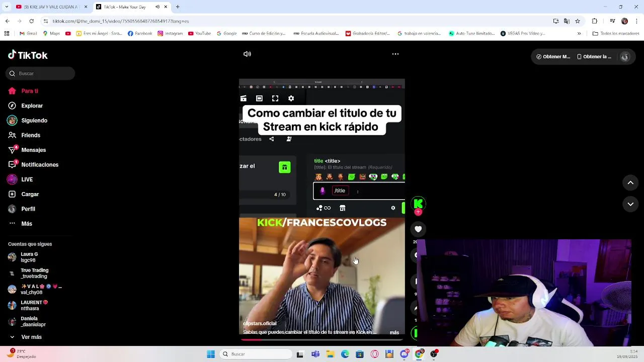Bookmark this page with star icon
The height and width of the screenshot is (362, 644).
(x=578, y=21)
